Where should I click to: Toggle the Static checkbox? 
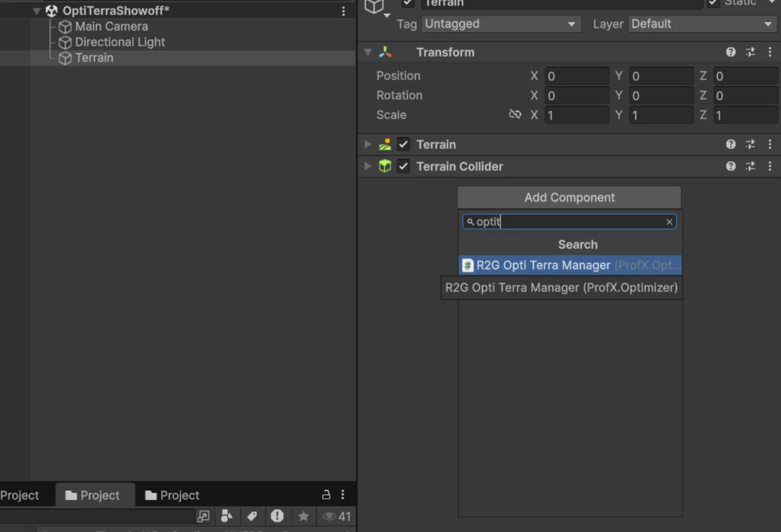[x=713, y=3]
